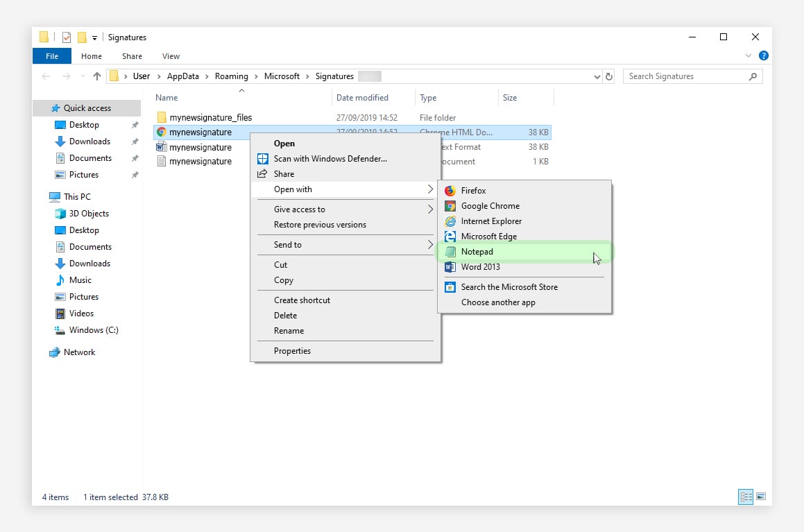The width and height of the screenshot is (804, 532).
Task: Expand the Give access to submenu
Action: click(345, 209)
